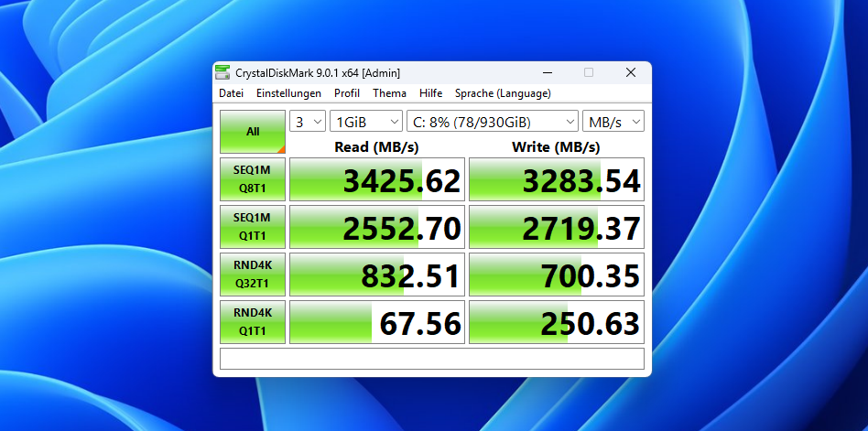Expand the test count dropdown showing 3
The height and width of the screenshot is (431, 868).
pyautogui.click(x=308, y=121)
